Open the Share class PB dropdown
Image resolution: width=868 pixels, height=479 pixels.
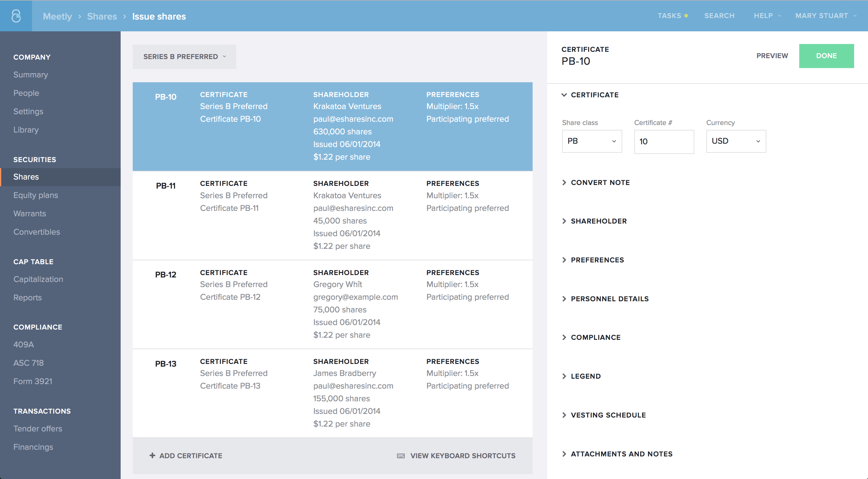coord(592,141)
